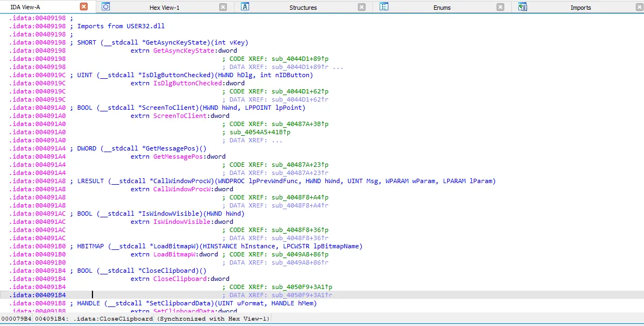Select LoadBitmapW name on its extrn line

(175, 254)
